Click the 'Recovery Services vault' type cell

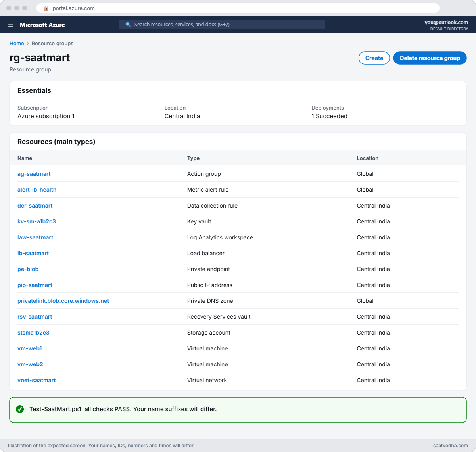pos(219,317)
